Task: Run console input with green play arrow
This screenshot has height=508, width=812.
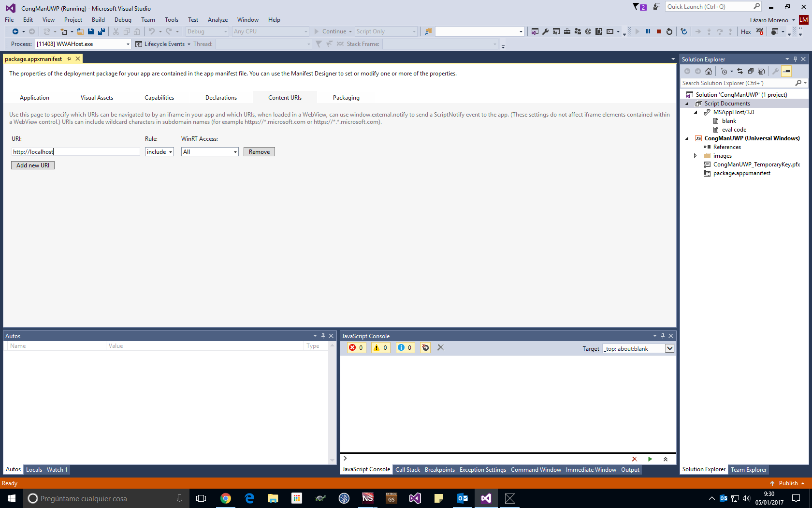Action: pos(650,459)
